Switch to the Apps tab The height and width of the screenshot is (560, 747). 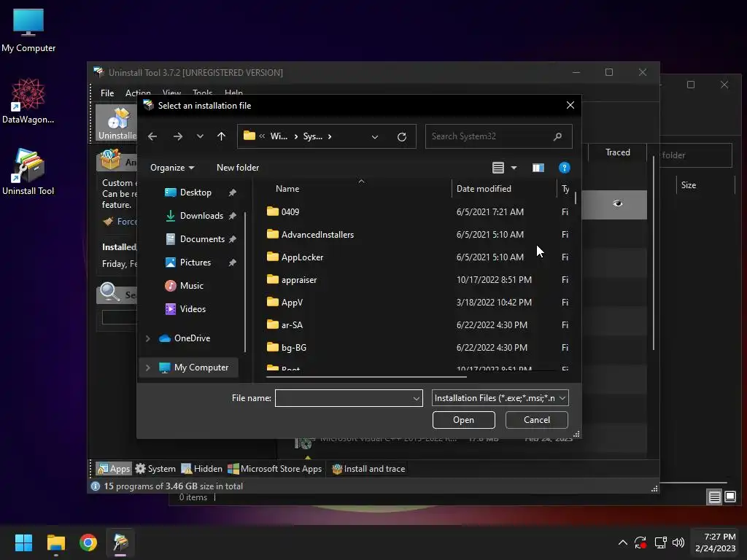[x=114, y=469]
